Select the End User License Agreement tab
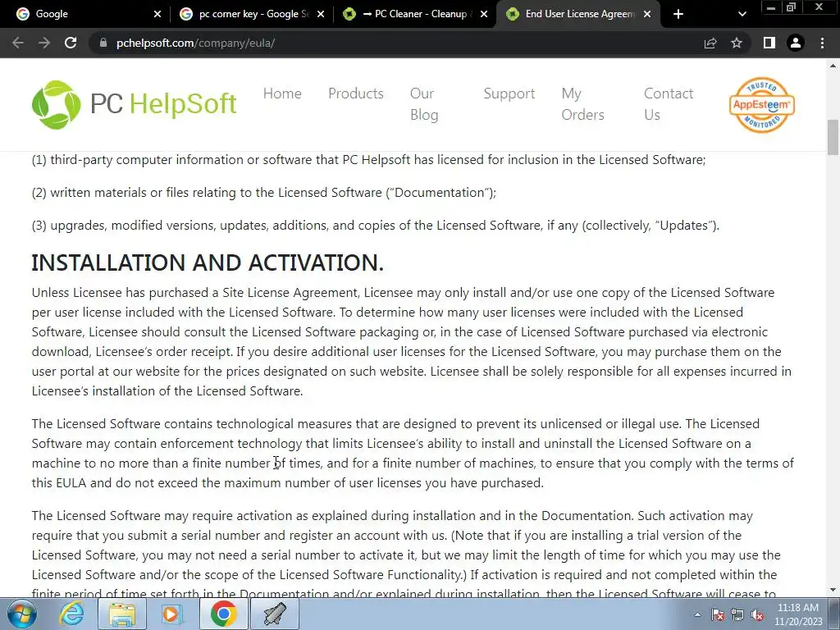The height and width of the screenshot is (630, 840). click(580, 14)
